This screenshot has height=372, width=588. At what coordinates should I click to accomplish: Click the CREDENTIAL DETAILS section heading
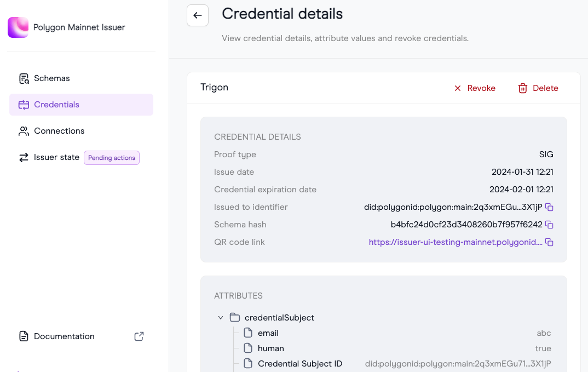[x=257, y=137]
